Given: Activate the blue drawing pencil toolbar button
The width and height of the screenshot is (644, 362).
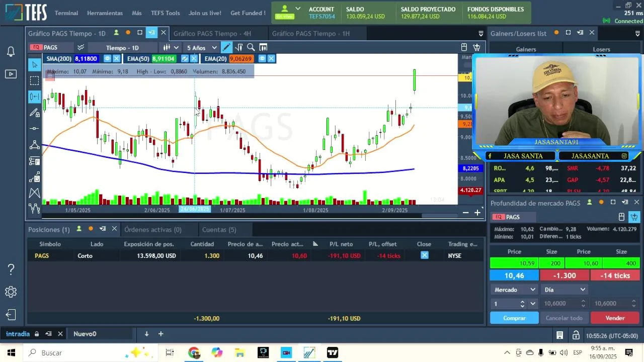Looking at the screenshot, I should click(226, 47).
